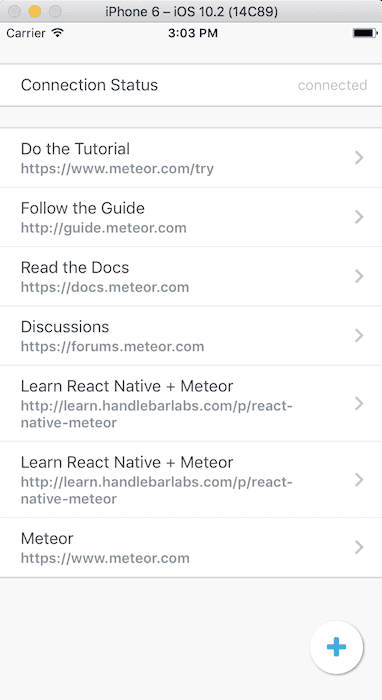Open chevron arrow on Do the Tutorial row
This screenshot has width=382, height=700.
(x=359, y=158)
